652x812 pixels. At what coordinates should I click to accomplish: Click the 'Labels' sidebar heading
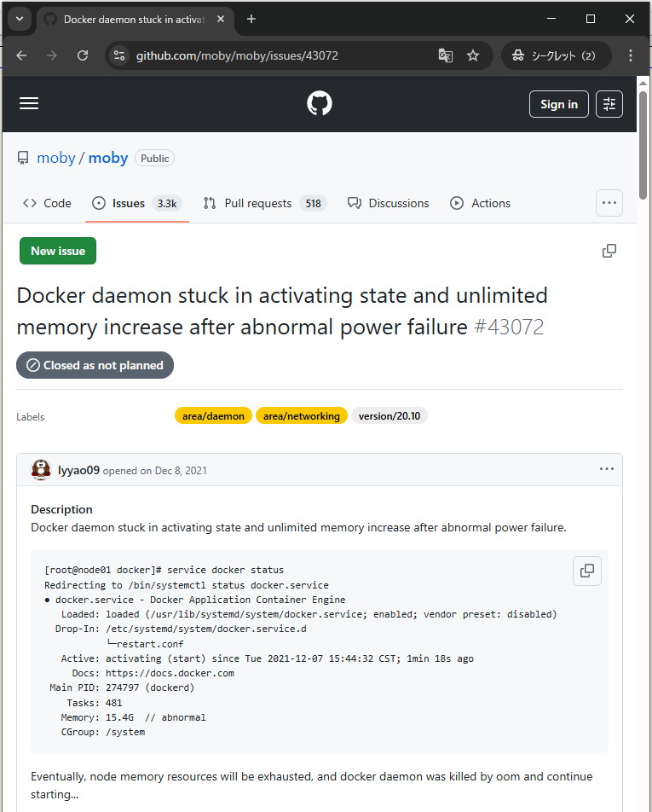pyautogui.click(x=31, y=417)
